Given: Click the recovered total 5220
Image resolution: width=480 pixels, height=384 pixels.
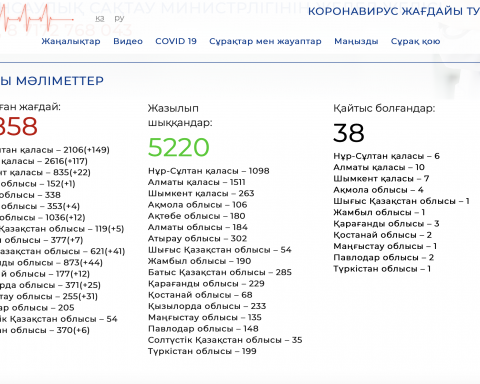Looking at the screenshot, I should (178, 147).
